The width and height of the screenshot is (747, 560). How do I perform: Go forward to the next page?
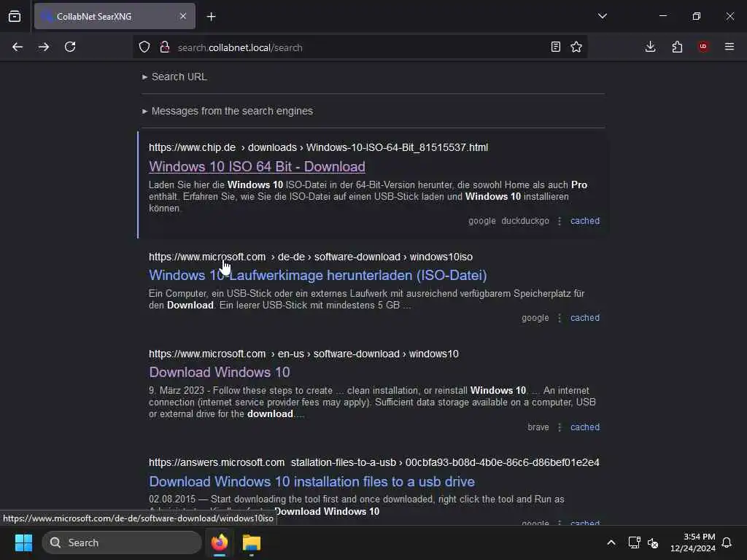[x=44, y=47]
